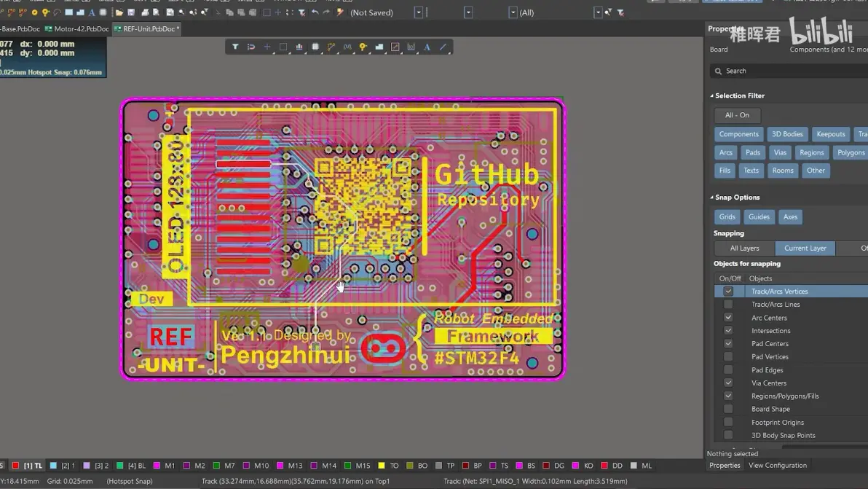The height and width of the screenshot is (489, 868).
Task: Click the magenta M1 layer color swatch
Action: pos(157,466)
